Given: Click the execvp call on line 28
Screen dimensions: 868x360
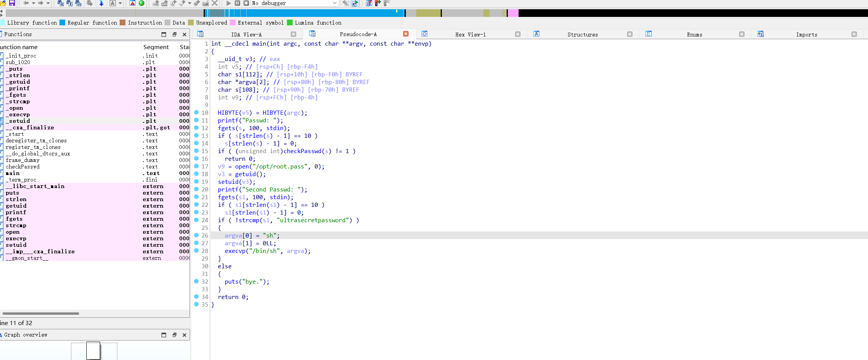Looking at the screenshot, I should point(235,251).
